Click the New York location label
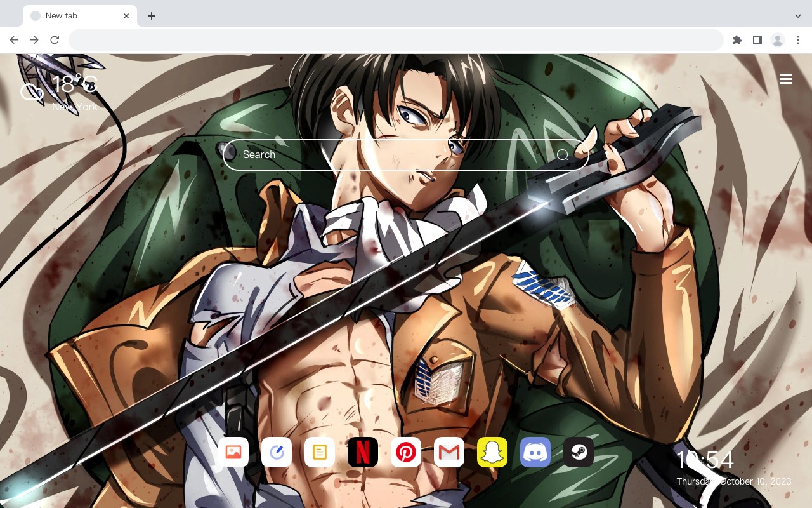This screenshot has width=812, height=508. tap(75, 107)
